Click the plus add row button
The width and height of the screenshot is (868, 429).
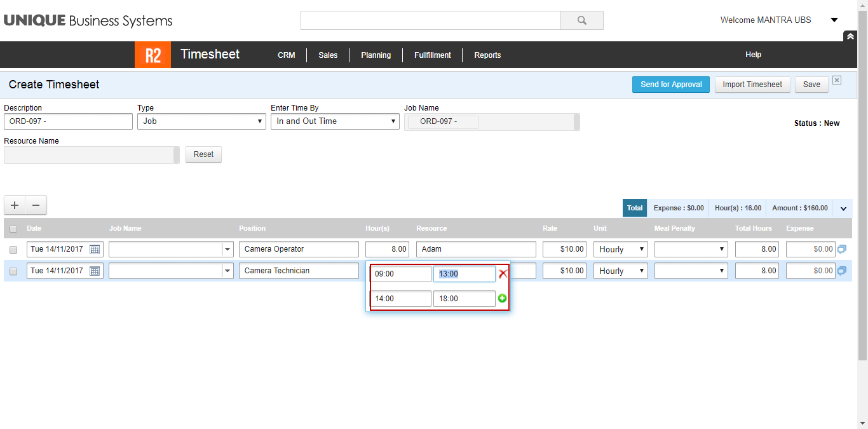coord(15,205)
